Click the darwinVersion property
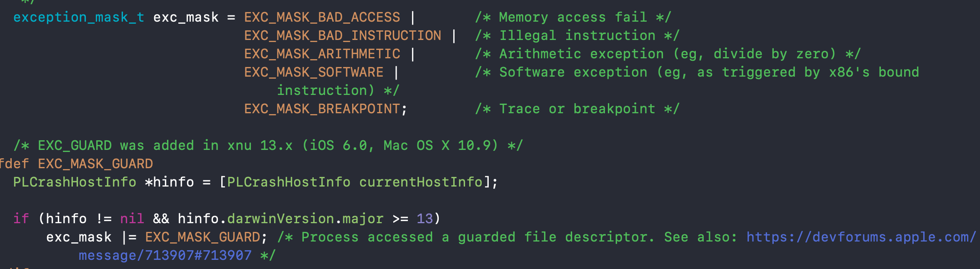This screenshot has height=269, width=980. pyautogui.click(x=280, y=219)
